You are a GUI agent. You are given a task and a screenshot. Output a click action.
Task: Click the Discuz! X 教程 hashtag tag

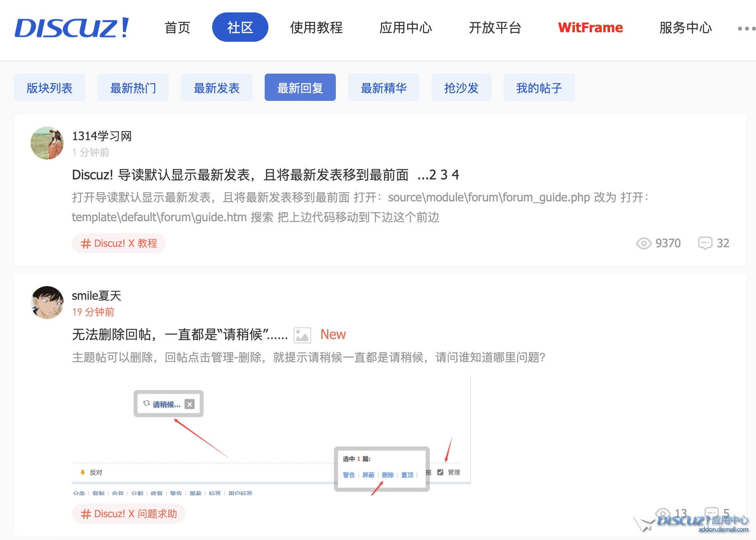click(x=119, y=243)
